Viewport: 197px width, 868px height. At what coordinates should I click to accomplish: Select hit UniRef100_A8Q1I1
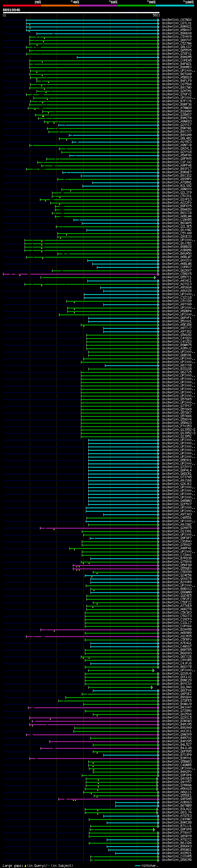tap(176, 792)
